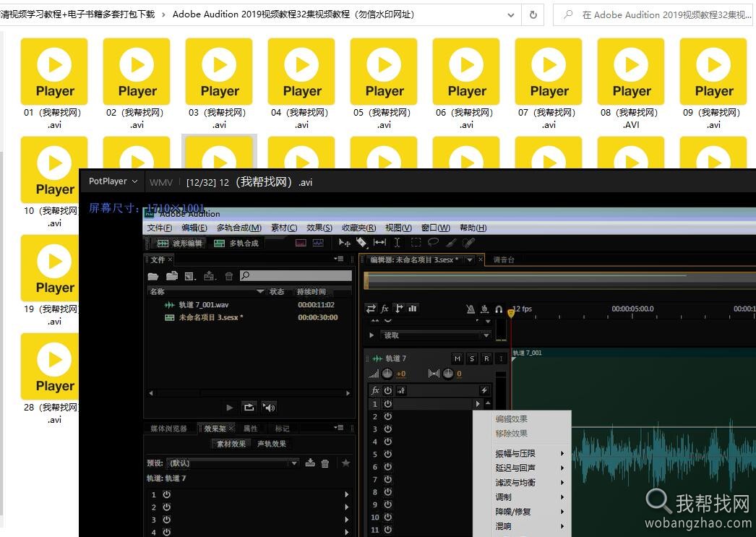Select the Spot Healing Brush tool

coord(468,242)
